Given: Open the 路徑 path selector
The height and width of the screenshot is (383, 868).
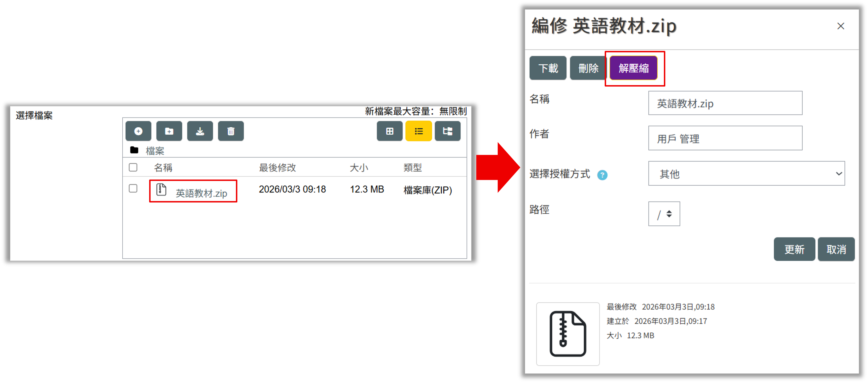Looking at the screenshot, I should (x=664, y=214).
